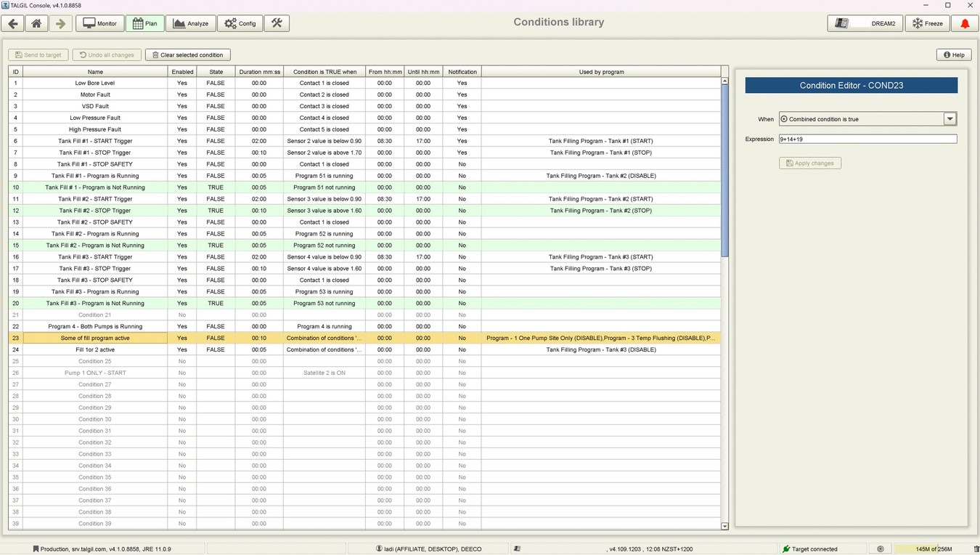Open the Analyze section
The image size is (980, 555).
pyautogui.click(x=190, y=23)
